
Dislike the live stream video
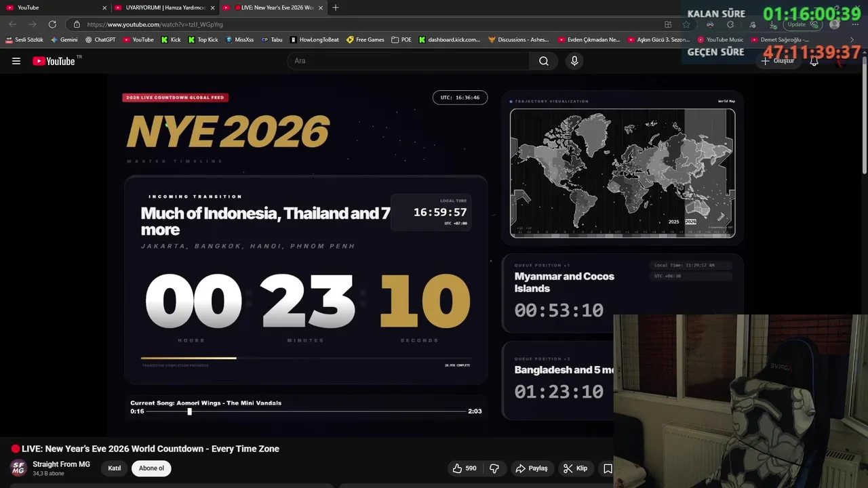[x=494, y=468]
